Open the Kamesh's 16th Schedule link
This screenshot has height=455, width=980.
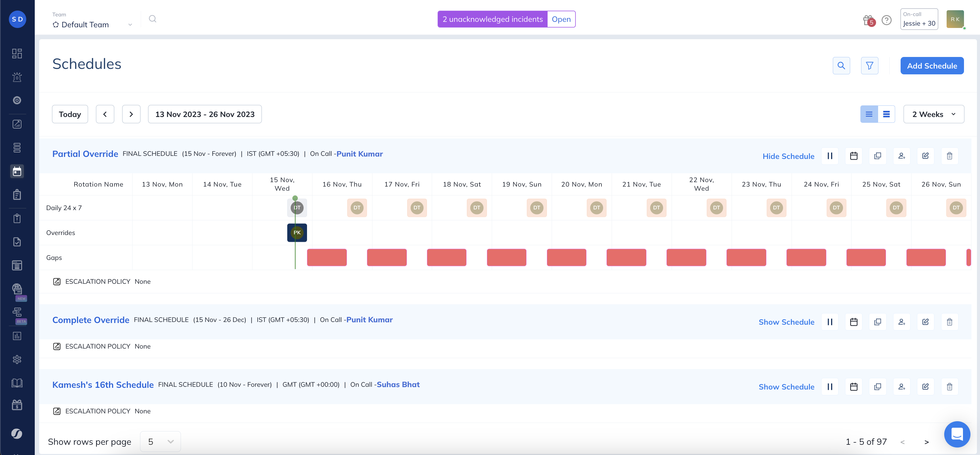[103, 384]
